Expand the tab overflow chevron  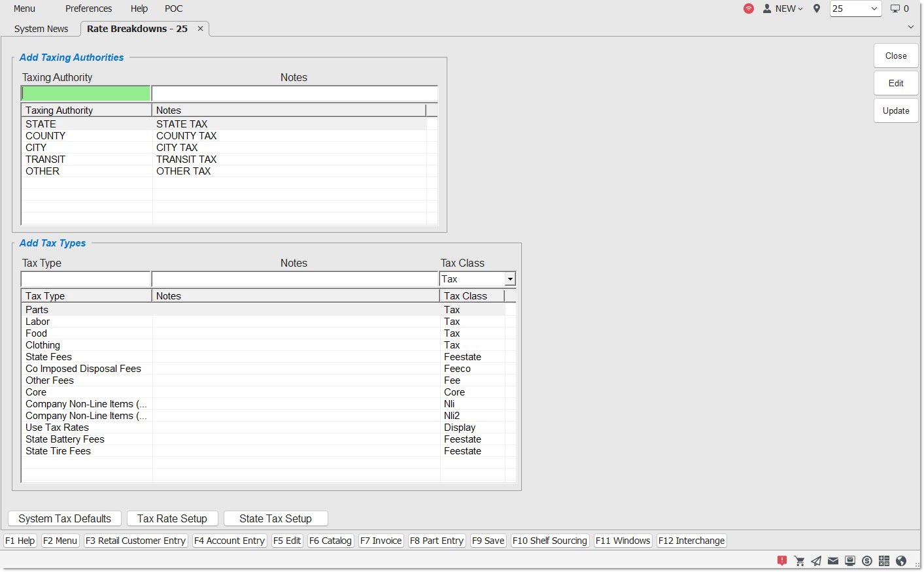coord(910,27)
